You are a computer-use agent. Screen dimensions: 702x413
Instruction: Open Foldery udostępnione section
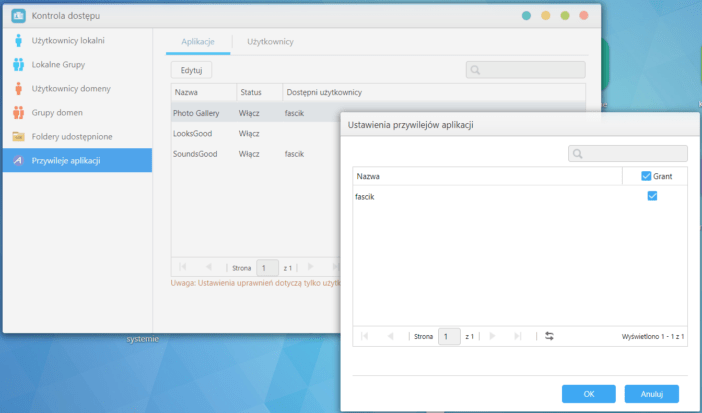(x=77, y=137)
